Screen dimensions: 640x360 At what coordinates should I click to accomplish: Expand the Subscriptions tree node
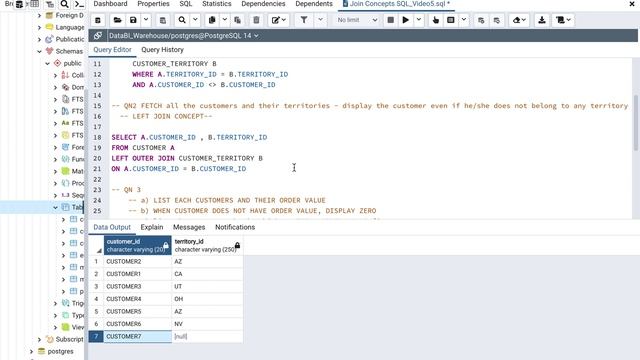click(x=39, y=340)
